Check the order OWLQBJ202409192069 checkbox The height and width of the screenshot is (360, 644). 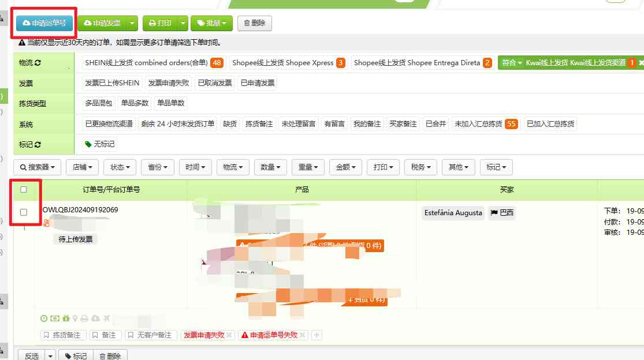[24, 212]
